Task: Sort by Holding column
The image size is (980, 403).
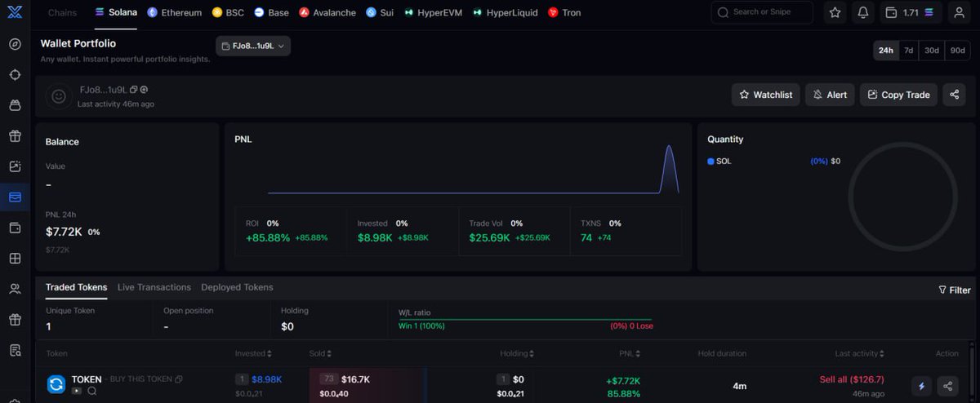Action: pos(517,353)
